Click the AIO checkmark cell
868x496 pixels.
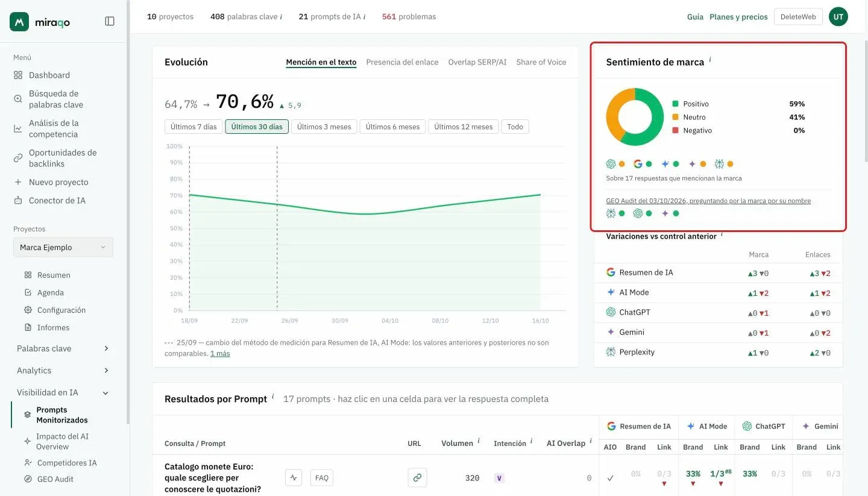(x=610, y=478)
